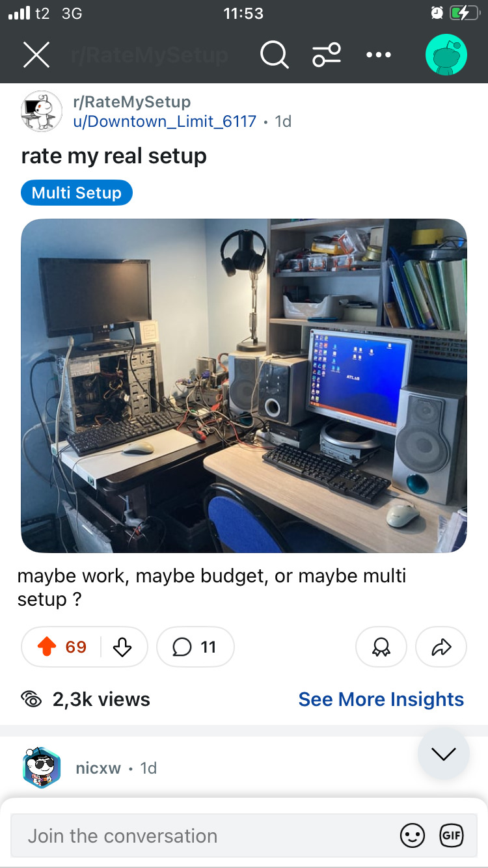The height and width of the screenshot is (868, 488).
Task: Close the post with the X icon
Action: [x=36, y=55]
